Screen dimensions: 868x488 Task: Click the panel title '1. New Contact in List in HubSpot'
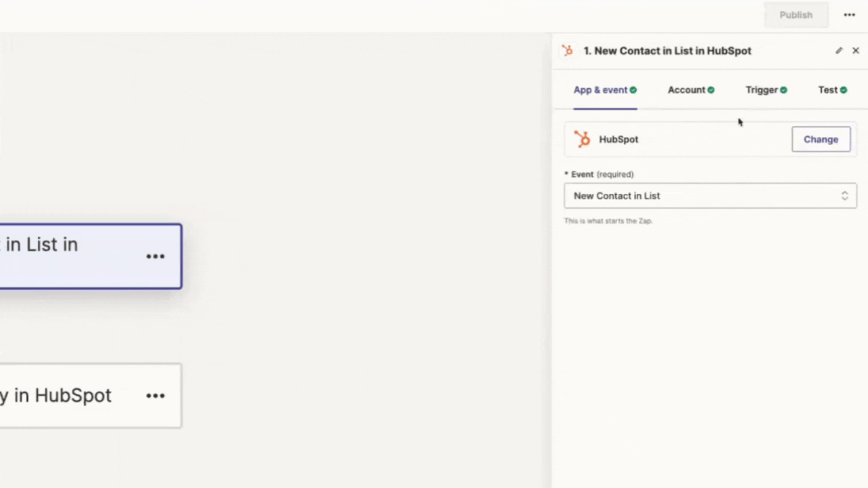tap(667, 51)
